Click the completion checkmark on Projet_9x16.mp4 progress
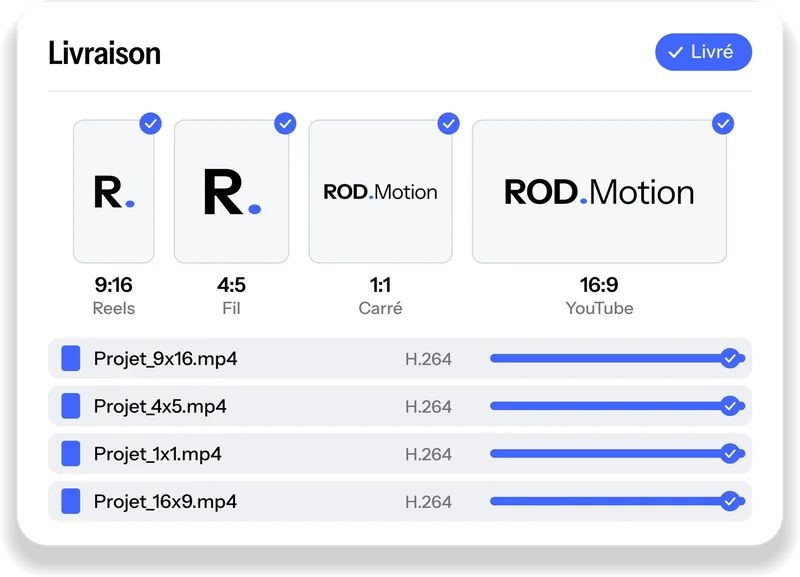Image resolution: width=800 pixels, height=577 pixels. [x=730, y=358]
